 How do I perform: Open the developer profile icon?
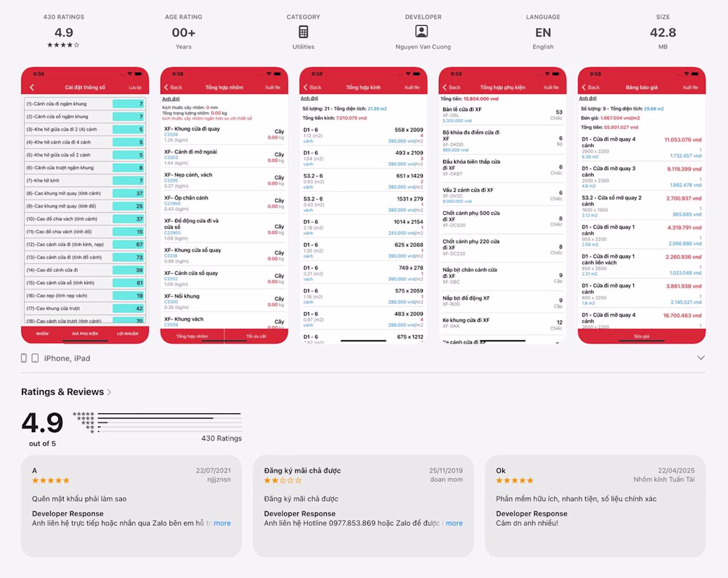[422, 32]
